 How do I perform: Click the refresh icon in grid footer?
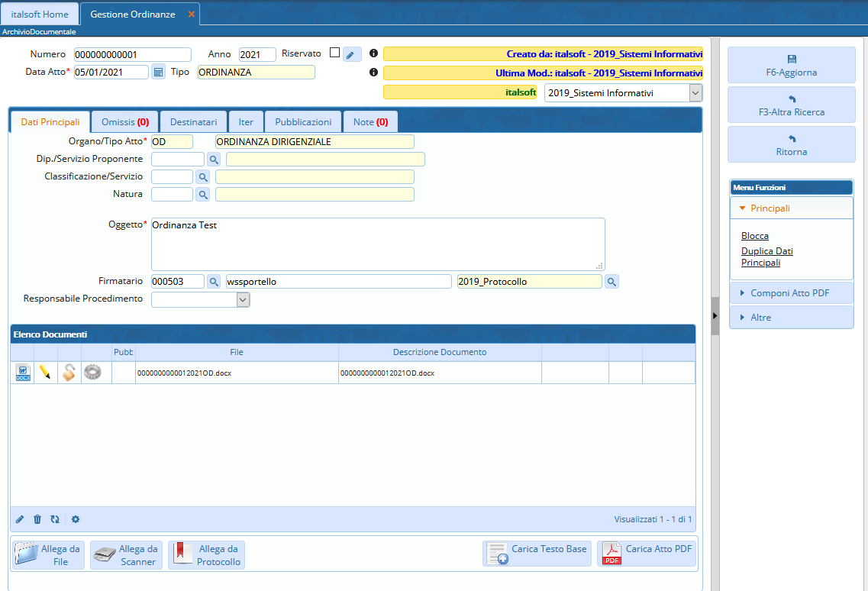point(55,519)
